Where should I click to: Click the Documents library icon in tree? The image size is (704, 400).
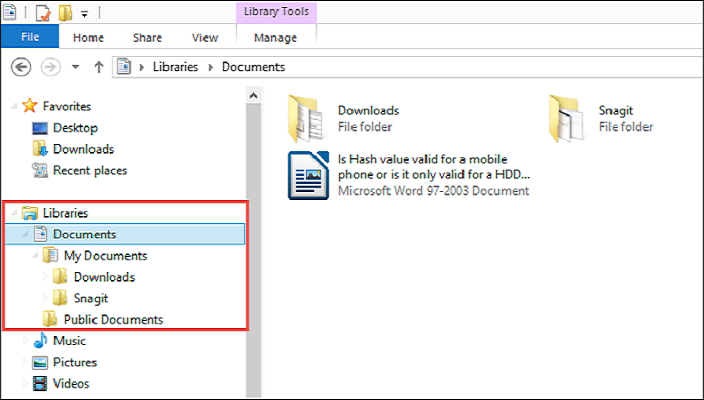[40, 234]
